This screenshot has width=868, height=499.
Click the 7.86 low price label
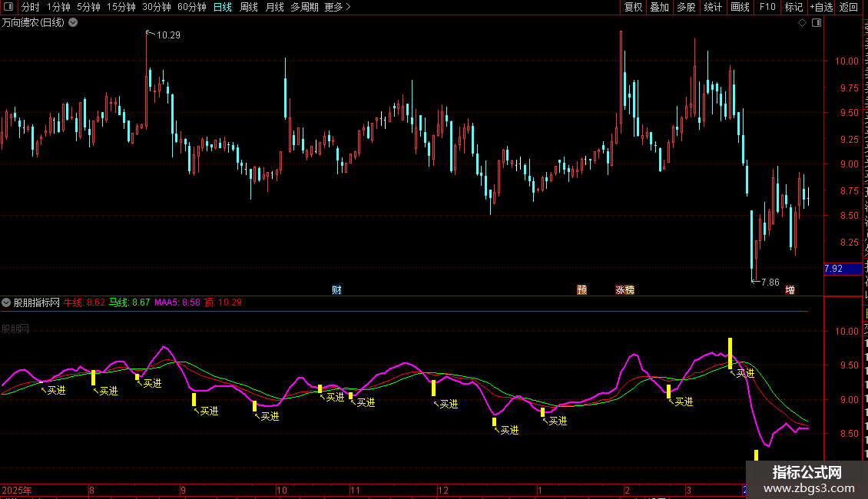[770, 283]
